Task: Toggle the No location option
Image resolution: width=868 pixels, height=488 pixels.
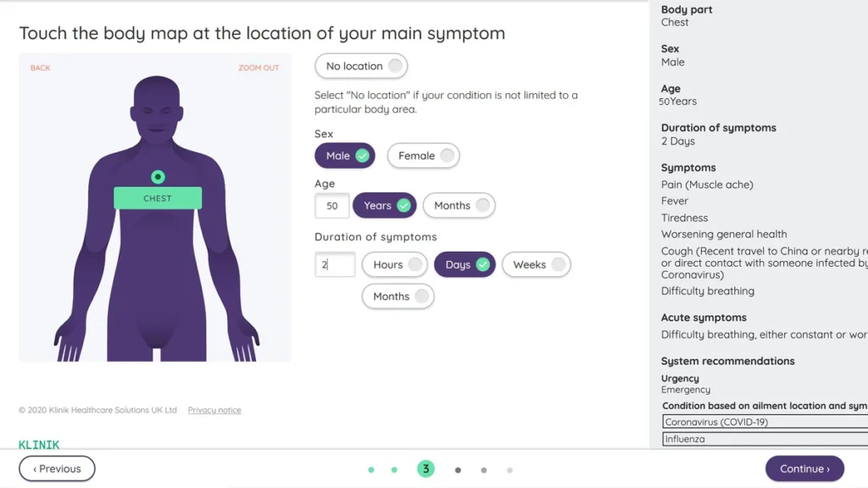Action: point(361,66)
